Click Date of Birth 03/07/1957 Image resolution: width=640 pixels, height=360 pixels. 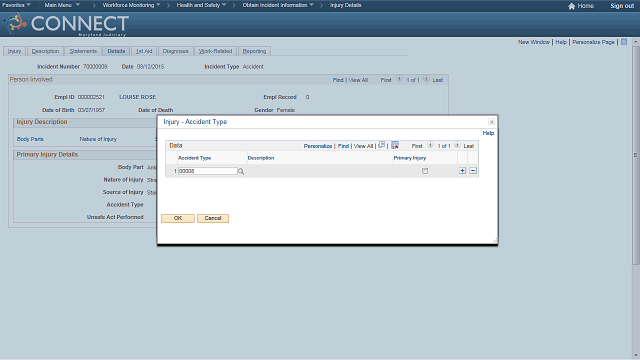pos(91,110)
